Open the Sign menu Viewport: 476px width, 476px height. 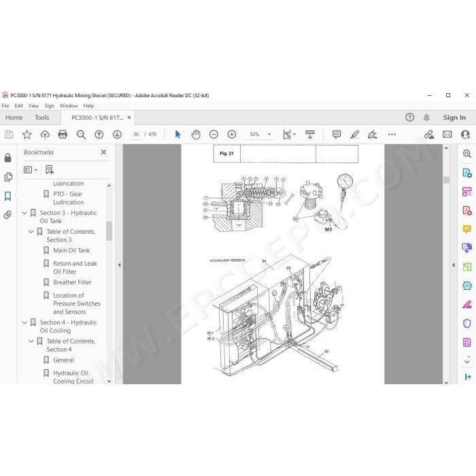click(x=49, y=105)
